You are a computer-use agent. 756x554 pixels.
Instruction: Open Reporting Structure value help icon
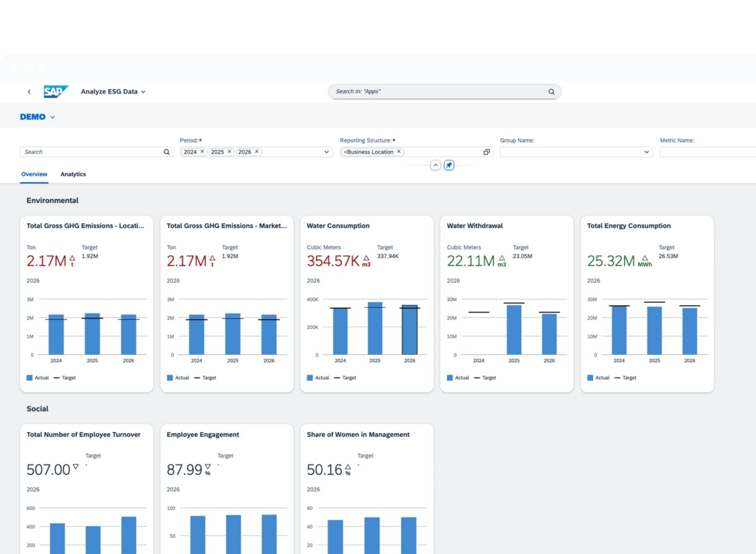coord(486,152)
